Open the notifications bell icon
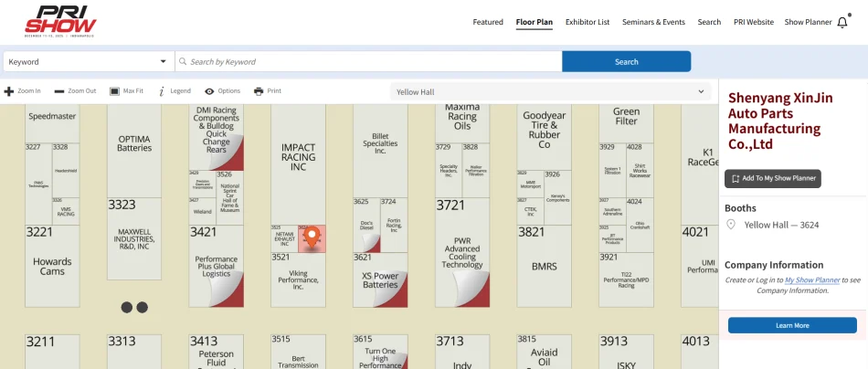This screenshot has height=369, width=868. [842, 22]
